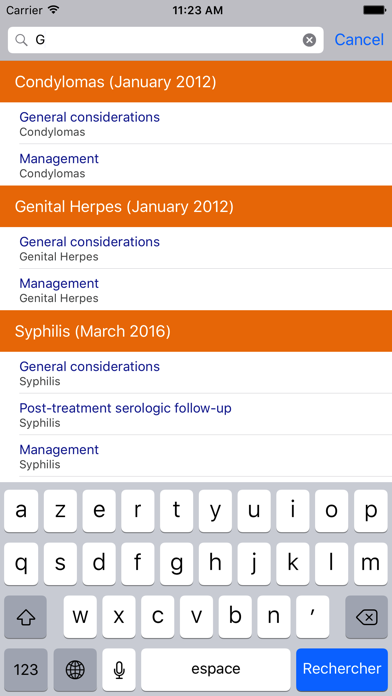This screenshot has width=392, height=696.
Task: Tap the blue Rechercher key
Action: [342, 669]
